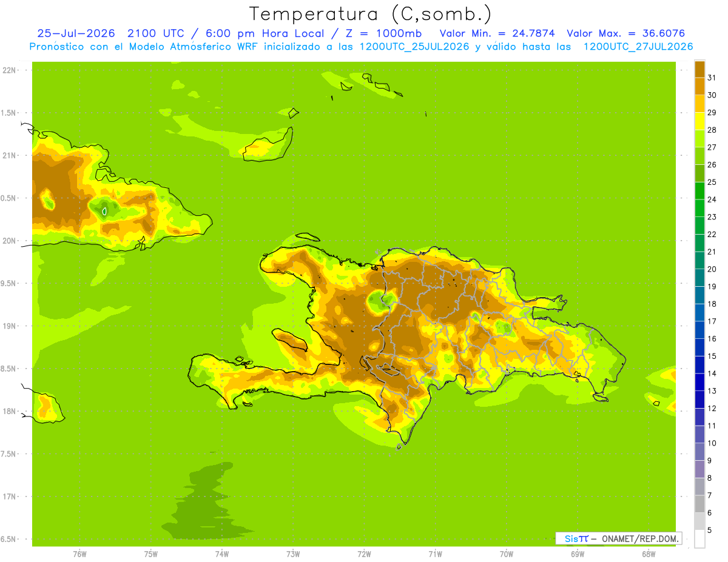Click the "ONAMET/REP.DOM." credit label
Viewport: 728px width, 562px height.
click(641, 538)
